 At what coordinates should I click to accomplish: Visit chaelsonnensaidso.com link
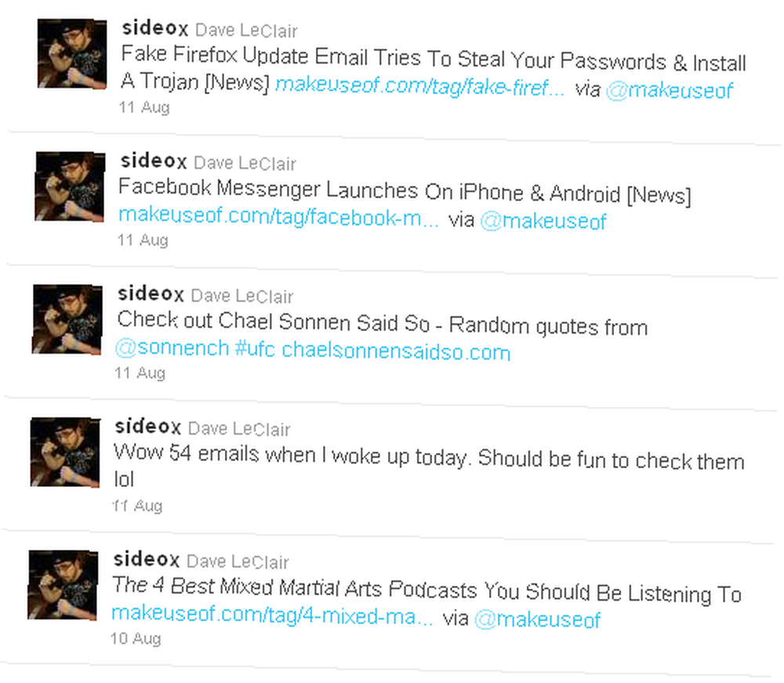click(396, 351)
